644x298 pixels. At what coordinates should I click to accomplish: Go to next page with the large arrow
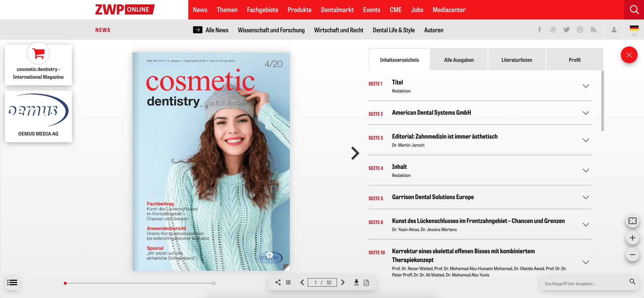pos(355,153)
